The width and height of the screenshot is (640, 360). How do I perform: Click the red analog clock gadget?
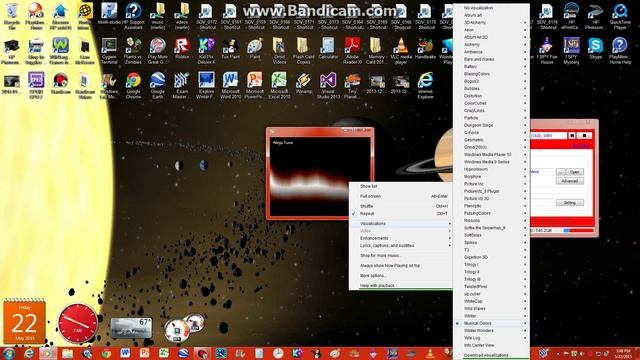tap(78, 323)
